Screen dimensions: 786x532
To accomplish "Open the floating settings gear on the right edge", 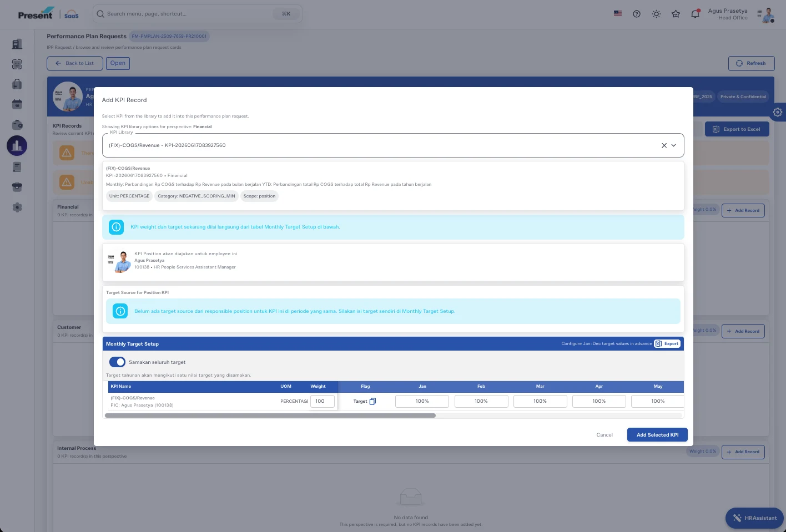I will pyautogui.click(x=778, y=112).
